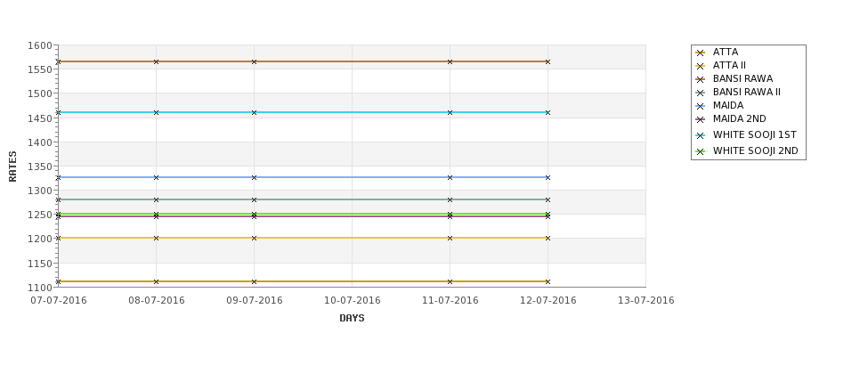Click the 10-07-2016 date axis label
868x382 pixels.
point(352,301)
